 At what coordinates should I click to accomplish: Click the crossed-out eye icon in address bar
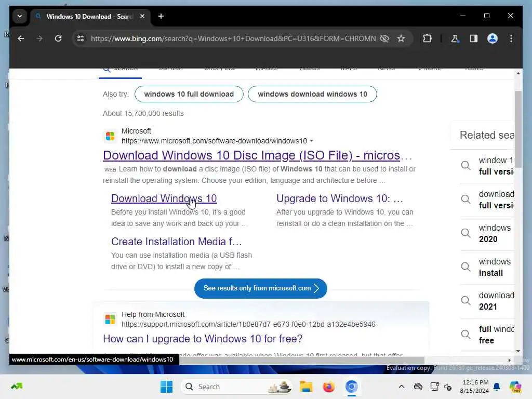pos(384,38)
